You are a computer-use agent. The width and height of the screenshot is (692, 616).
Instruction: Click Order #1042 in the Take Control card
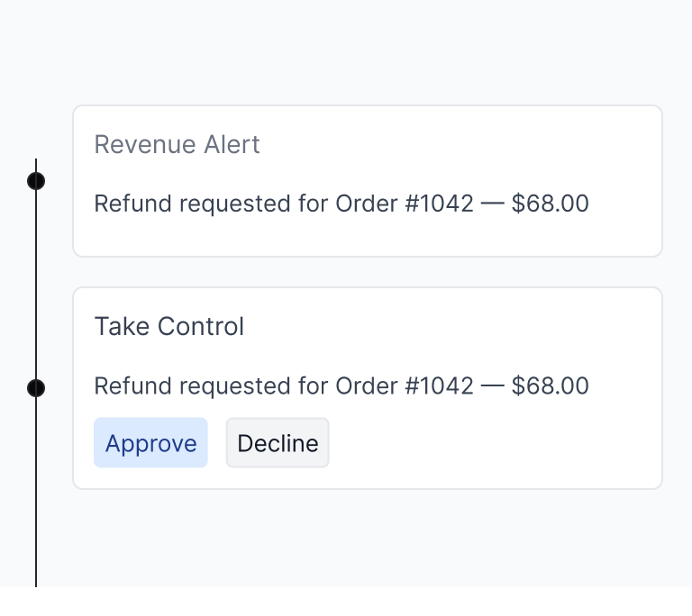pyautogui.click(x=405, y=386)
